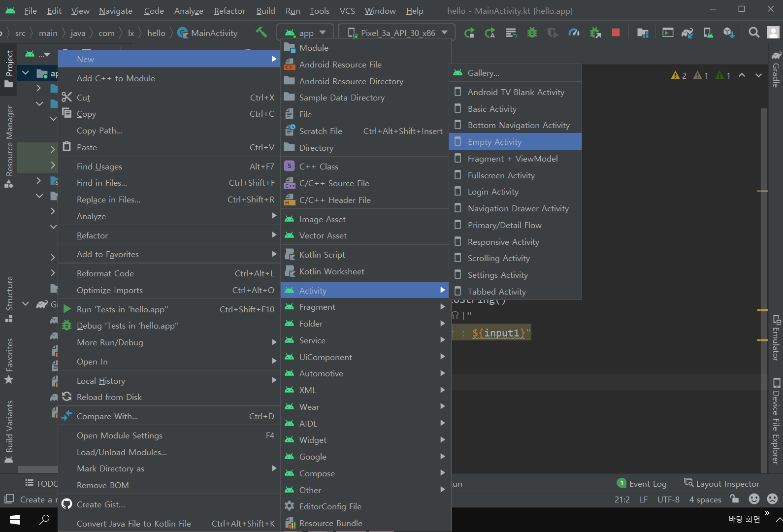Screen dimensions: 783x532
Task: Click the 21:2 caret position status
Action: pyautogui.click(x=622, y=499)
